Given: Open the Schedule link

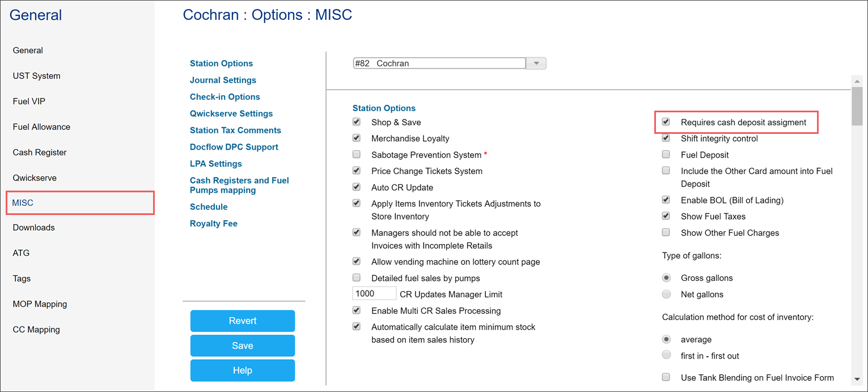Looking at the screenshot, I should point(209,207).
